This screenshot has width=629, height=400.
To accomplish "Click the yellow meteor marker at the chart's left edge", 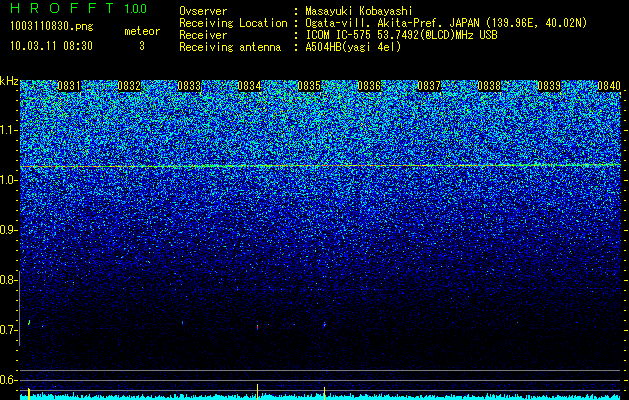I will coord(29,394).
